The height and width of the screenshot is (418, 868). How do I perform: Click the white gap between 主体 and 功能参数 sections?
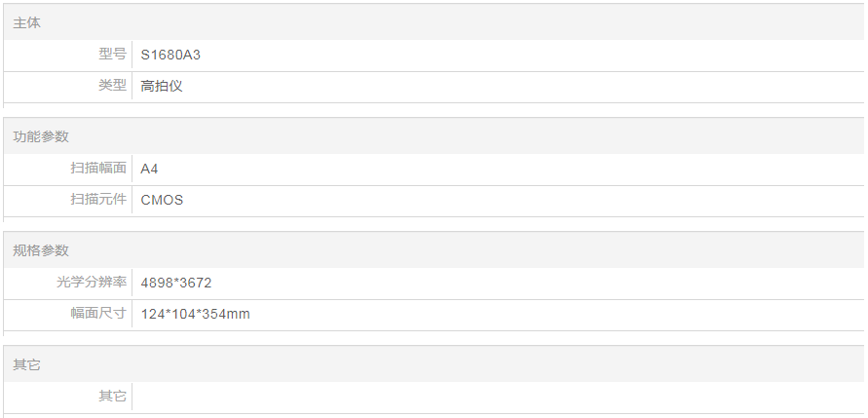click(434, 111)
